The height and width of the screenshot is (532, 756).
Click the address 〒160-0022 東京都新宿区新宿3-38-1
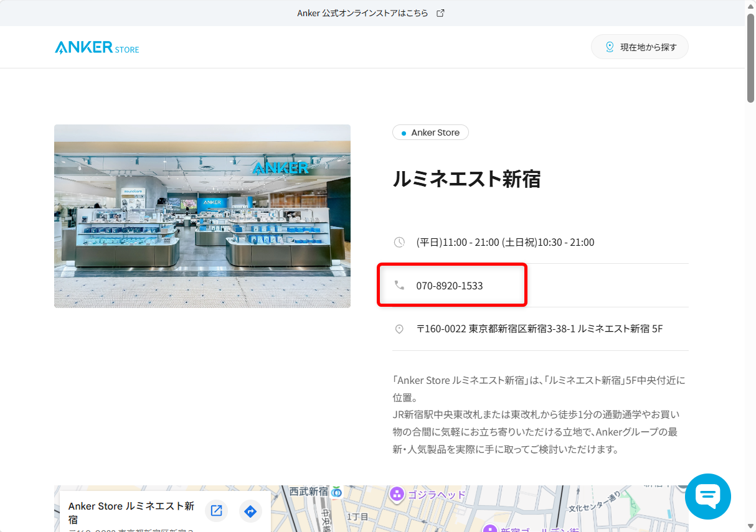(539, 329)
